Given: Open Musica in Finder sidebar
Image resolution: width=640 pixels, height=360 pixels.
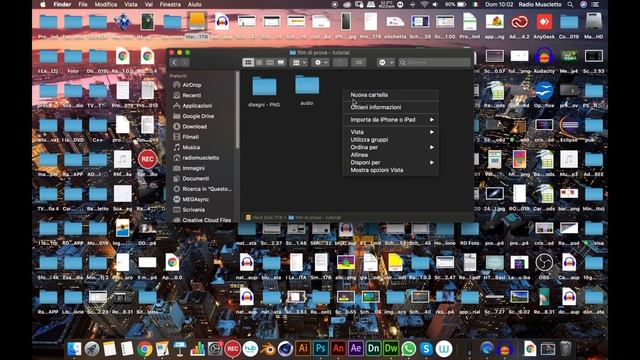Looking at the screenshot, I should [191, 147].
